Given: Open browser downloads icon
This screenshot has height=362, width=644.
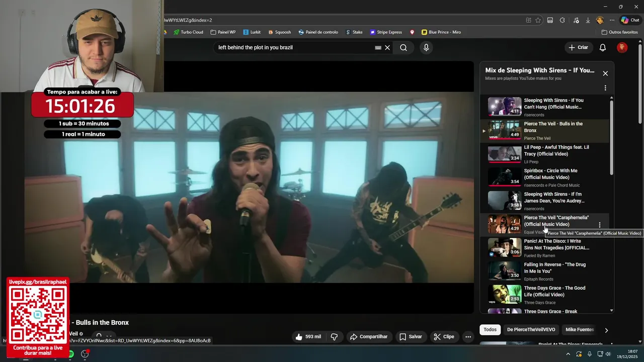Looking at the screenshot, I should 588,20.
